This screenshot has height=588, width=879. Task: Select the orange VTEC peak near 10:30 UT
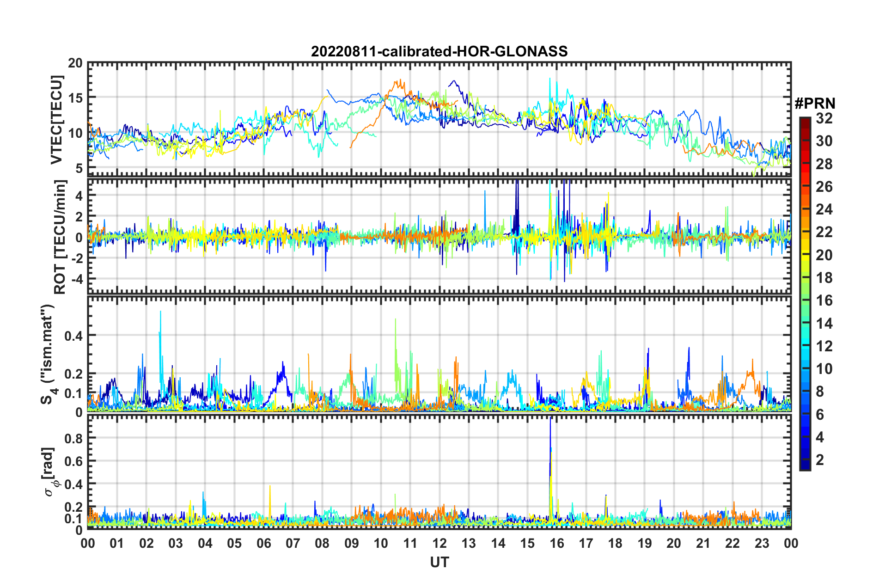pos(397,83)
